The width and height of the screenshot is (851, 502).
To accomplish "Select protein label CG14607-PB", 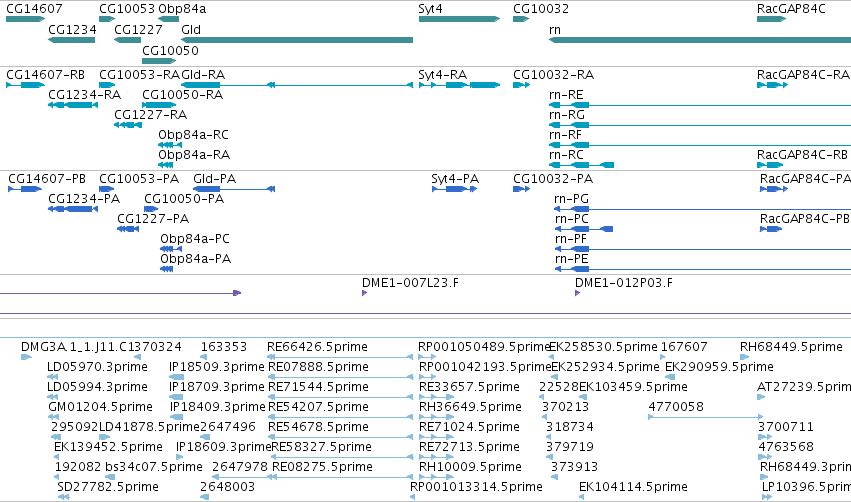I will click(x=47, y=179).
